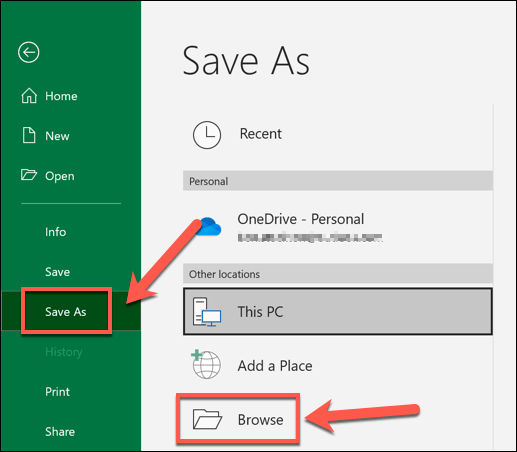Screen dimensions: 517x452
Task: Choose the Recent location text
Action: pyautogui.click(x=261, y=134)
